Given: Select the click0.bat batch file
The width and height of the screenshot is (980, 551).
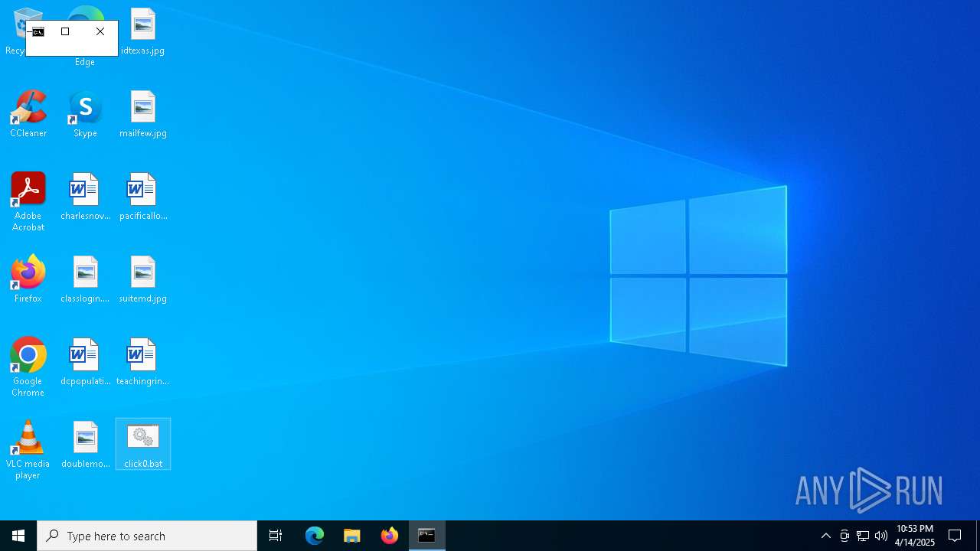Looking at the screenshot, I should pos(142,445).
